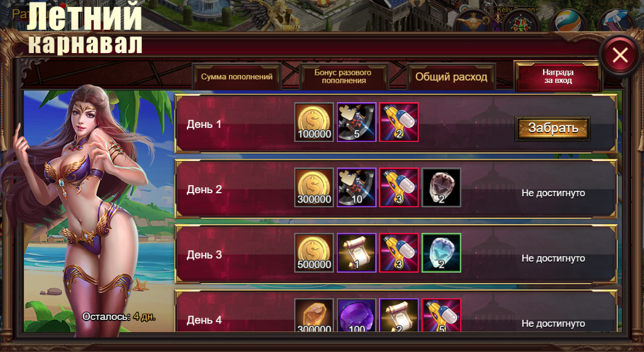Click the Day 3 golden scroll reward icon

tap(357, 253)
